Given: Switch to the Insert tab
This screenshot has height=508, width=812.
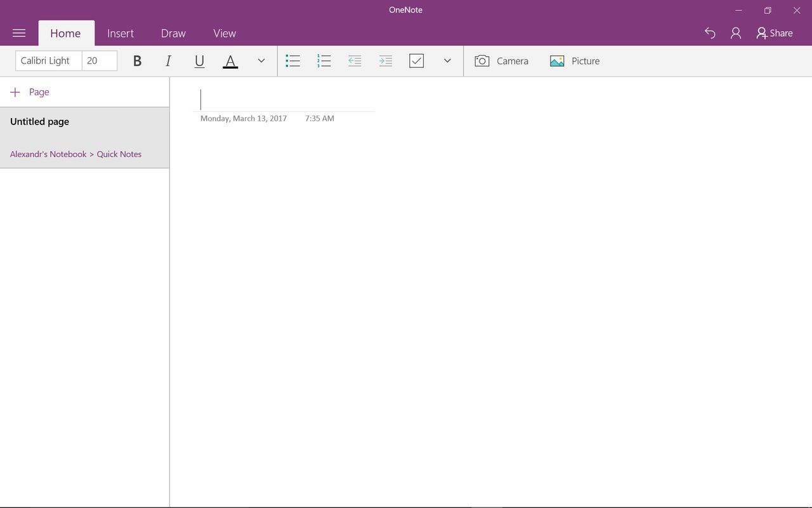Looking at the screenshot, I should pyautogui.click(x=120, y=34).
